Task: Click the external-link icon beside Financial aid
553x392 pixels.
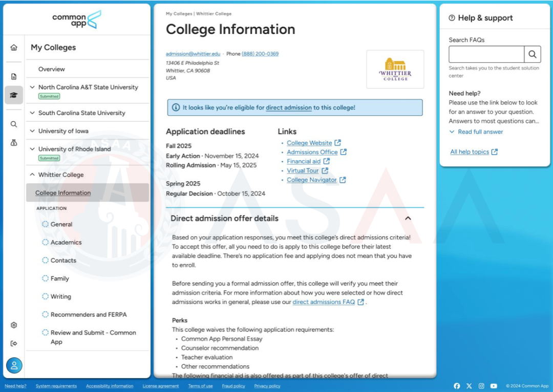Action: (x=327, y=161)
